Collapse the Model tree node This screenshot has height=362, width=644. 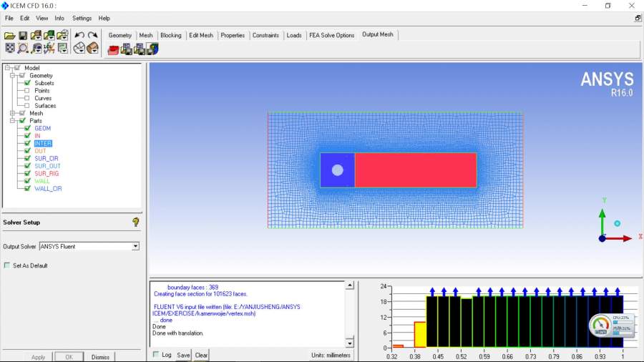click(x=7, y=68)
